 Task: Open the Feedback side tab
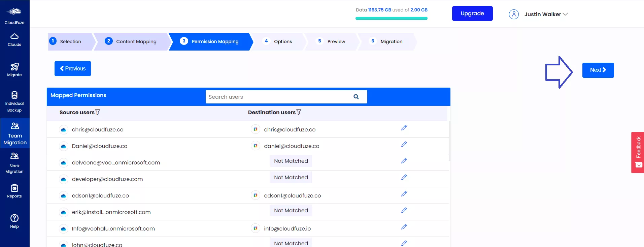(638, 152)
